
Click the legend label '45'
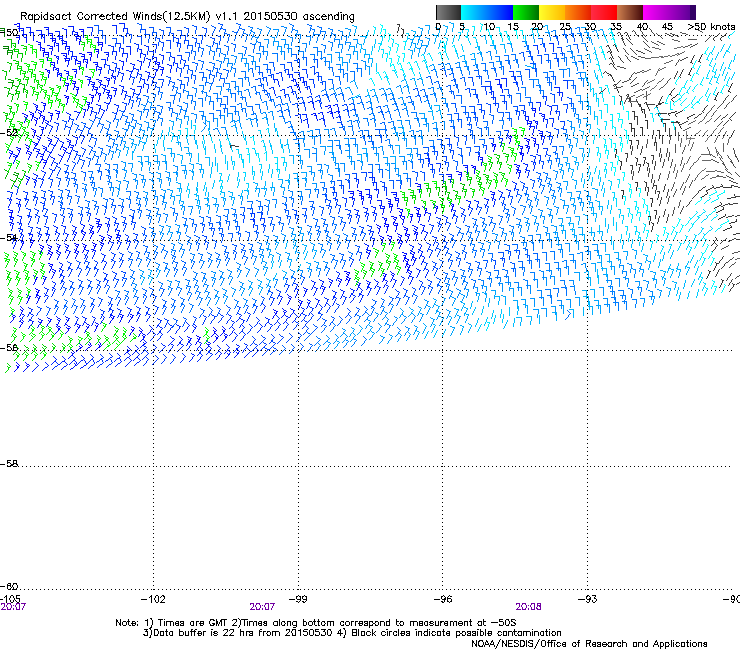click(x=667, y=26)
